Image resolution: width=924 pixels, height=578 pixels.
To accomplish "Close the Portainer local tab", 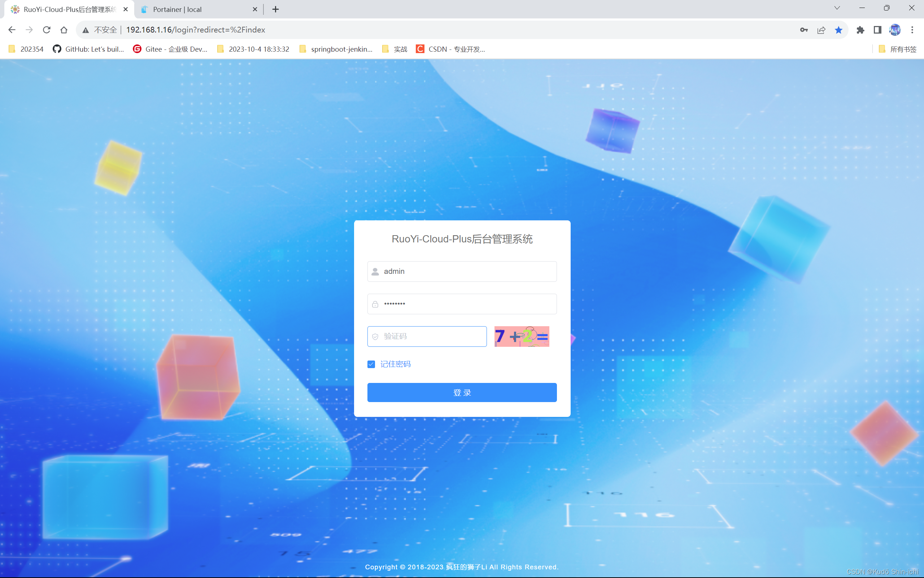I will (255, 9).
